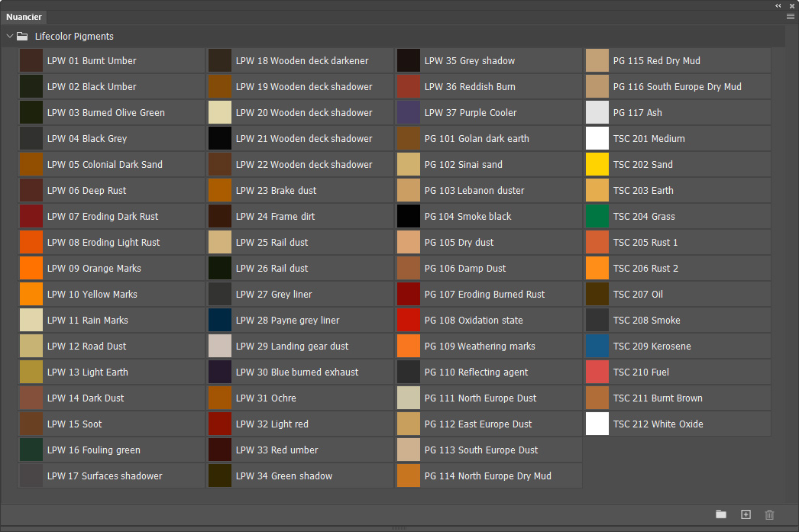Screen dimensions: 799x532
Task: Collapse the Lifecolor Pigments group
Action: [9, 36]
